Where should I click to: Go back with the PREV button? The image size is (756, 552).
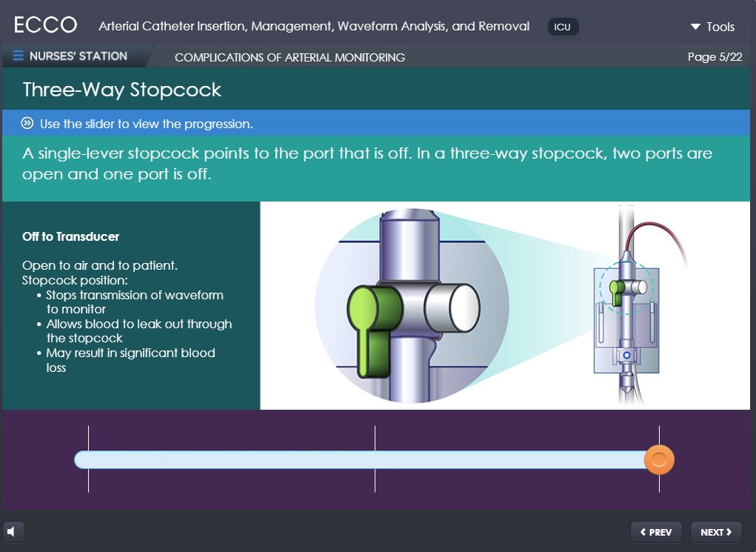coord(656,532)
